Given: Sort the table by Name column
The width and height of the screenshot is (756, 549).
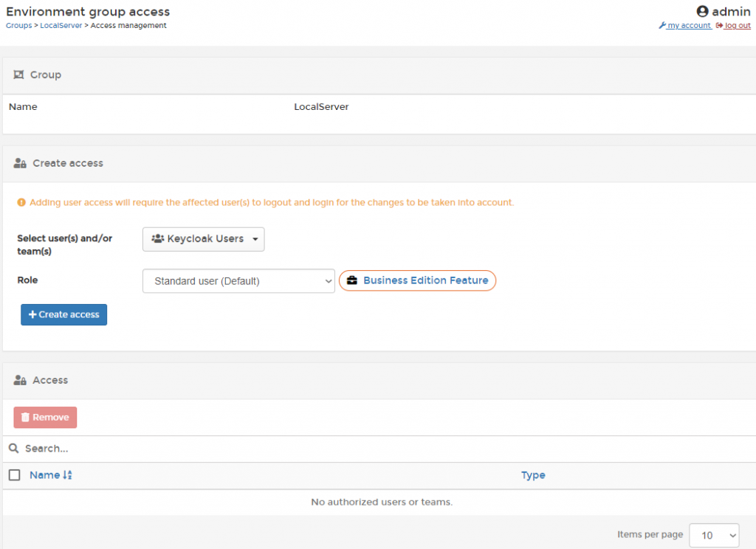Looking at the screenshot, I should 45,475.
